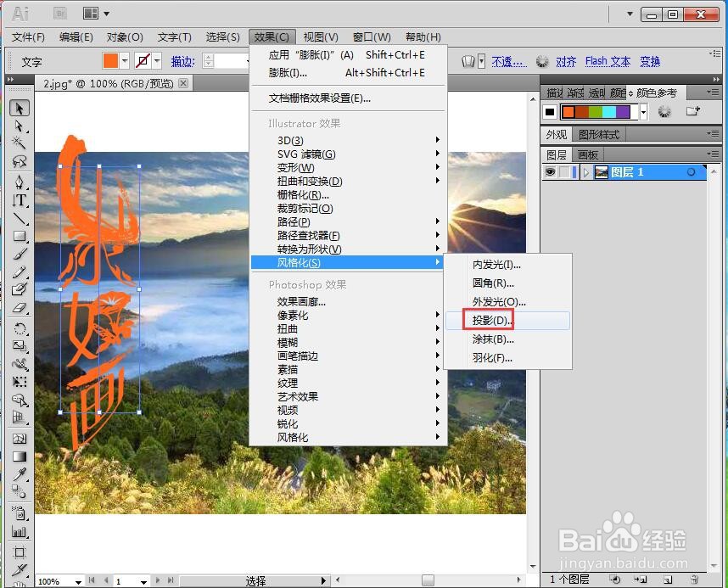This screenshot has height=588, width=728.
Task: Open layers panel options menu
Action: (712, 154)
